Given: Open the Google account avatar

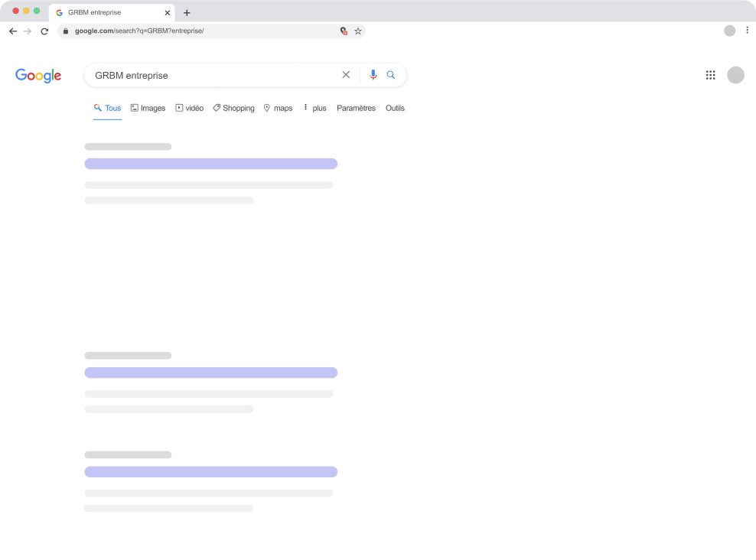Looking at the screenshot, I should [x=735, y=75].
